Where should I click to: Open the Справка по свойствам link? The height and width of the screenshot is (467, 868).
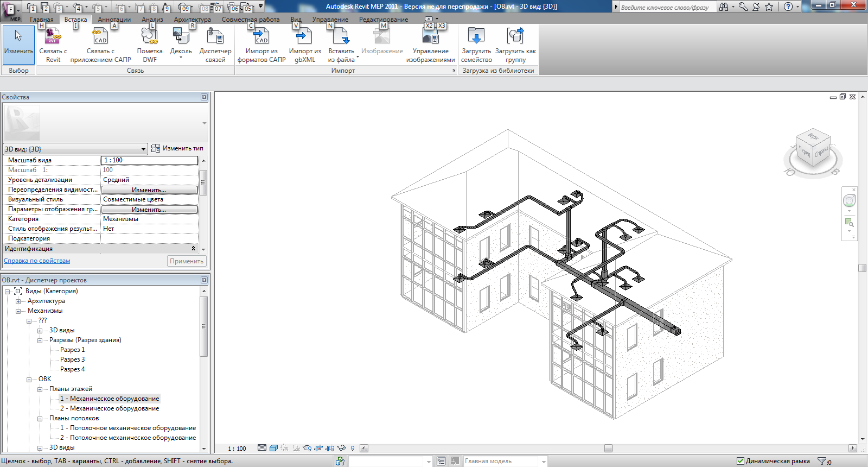click(37, 261)
